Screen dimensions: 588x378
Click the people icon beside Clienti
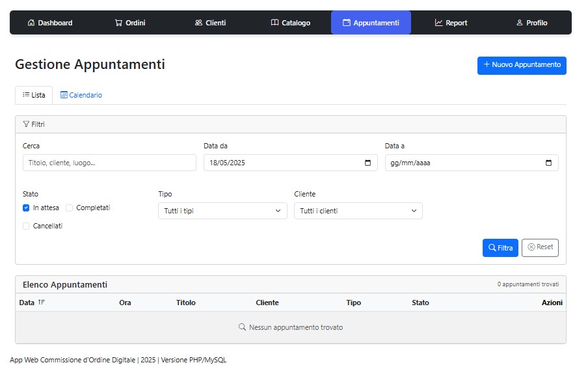(198, 23)
